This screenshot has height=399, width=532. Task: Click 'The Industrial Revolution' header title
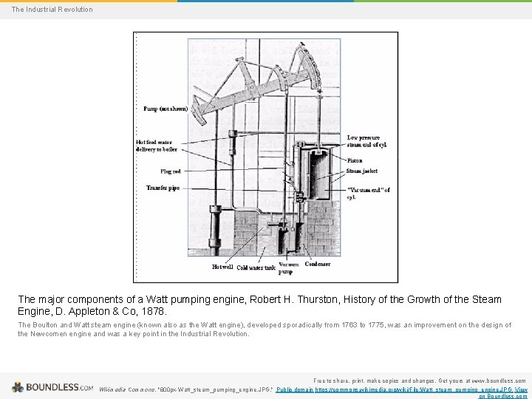[52, 10]
